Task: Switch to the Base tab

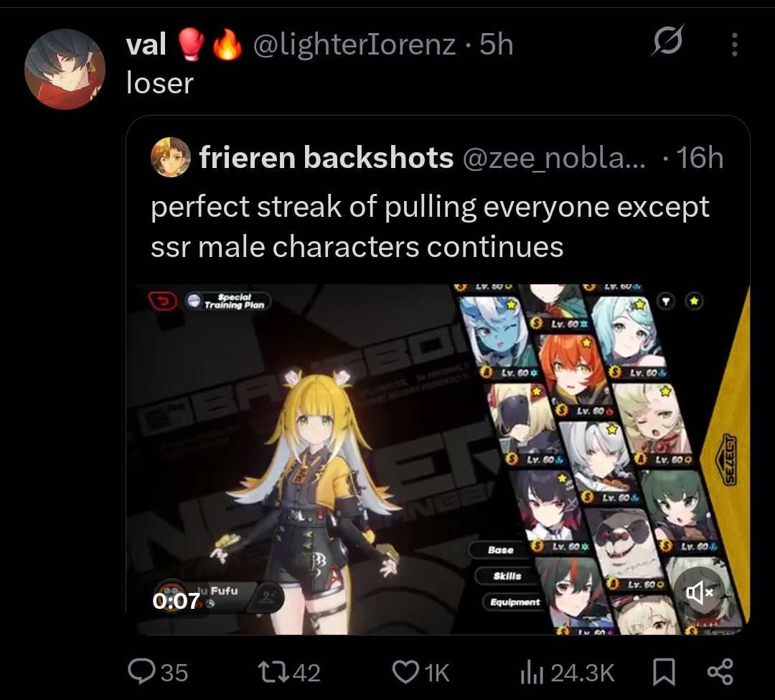Action: tap(499, 550)
